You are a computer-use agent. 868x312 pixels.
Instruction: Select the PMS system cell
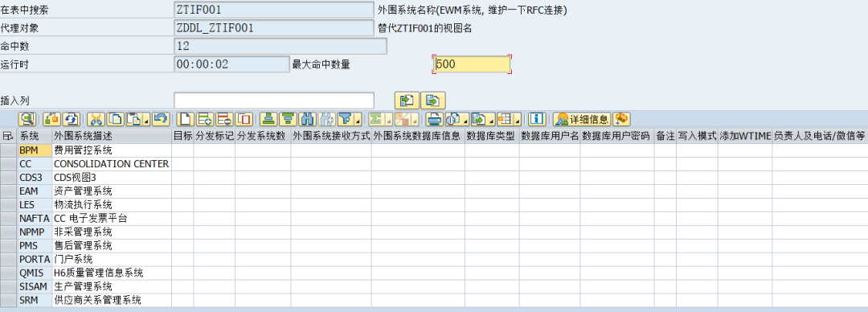(35, 245)
